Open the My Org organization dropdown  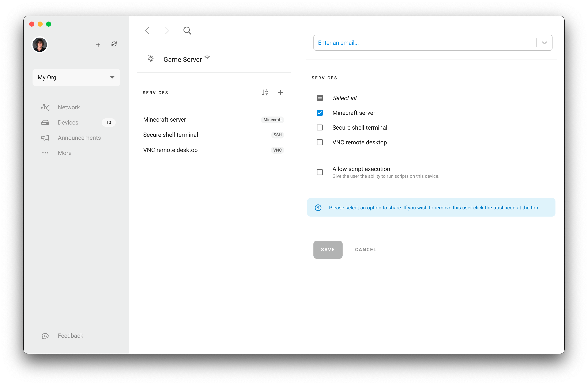point(76,77)
